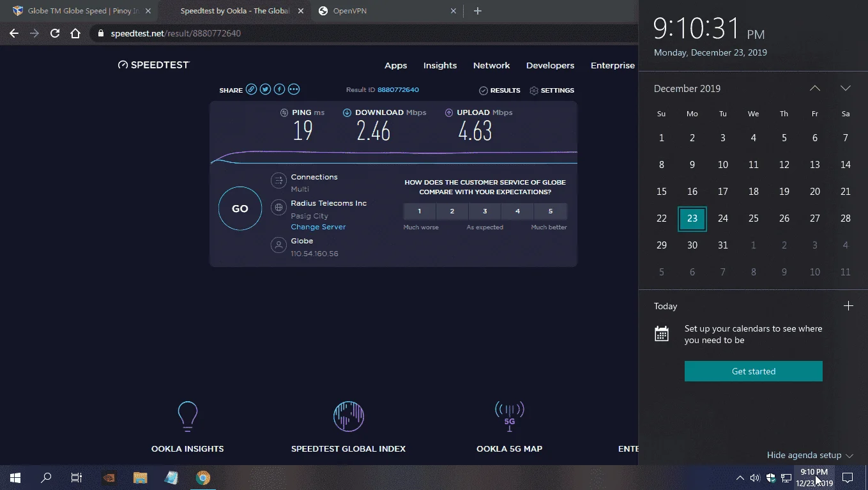This screenshot has height=490, width=868.
Task: Open taskbar search
Action: (x=46, y=477)
